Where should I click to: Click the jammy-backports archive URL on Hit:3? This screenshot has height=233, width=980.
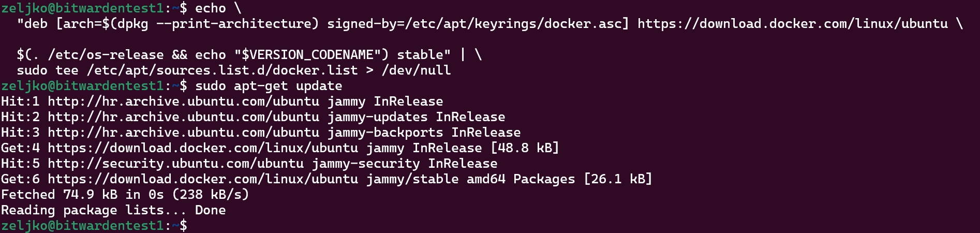[183, 133]
